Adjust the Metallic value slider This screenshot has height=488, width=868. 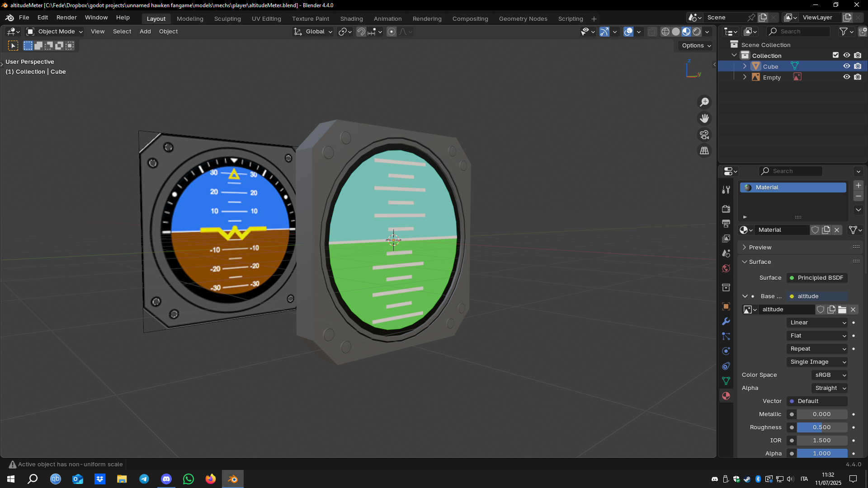[x=822, y=414]
